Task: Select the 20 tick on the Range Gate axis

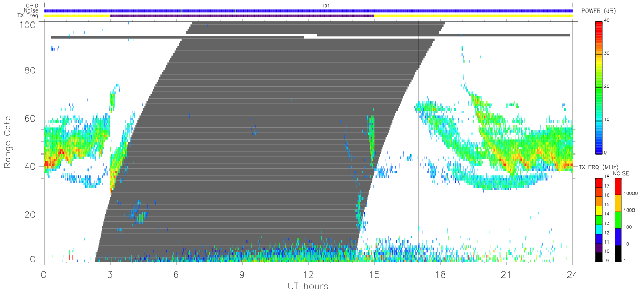Action: [30, 214]
